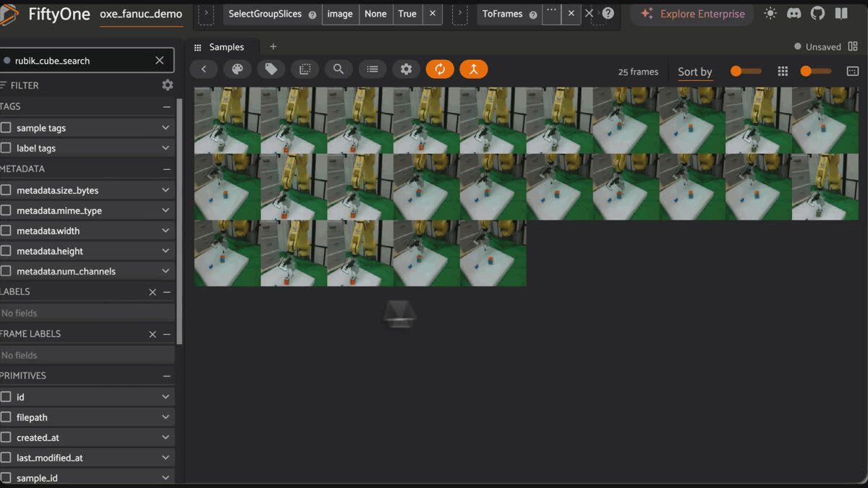
Task: Collapse the PRIMITIVES section
Action: pos(167,376)
